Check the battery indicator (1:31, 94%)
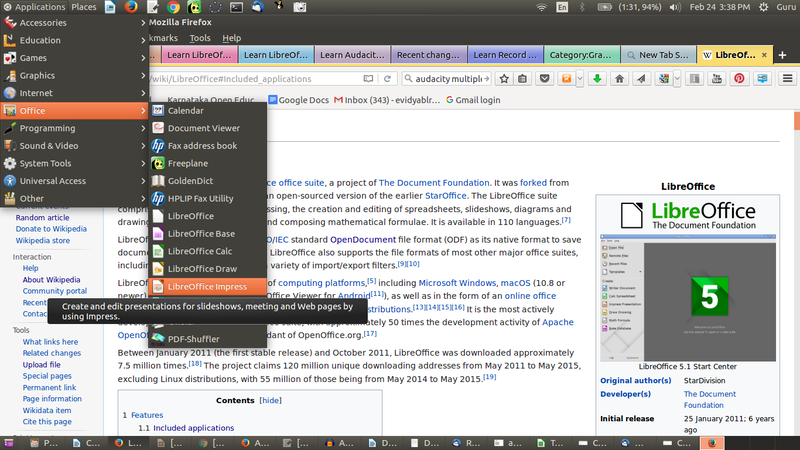 point(630,7)
